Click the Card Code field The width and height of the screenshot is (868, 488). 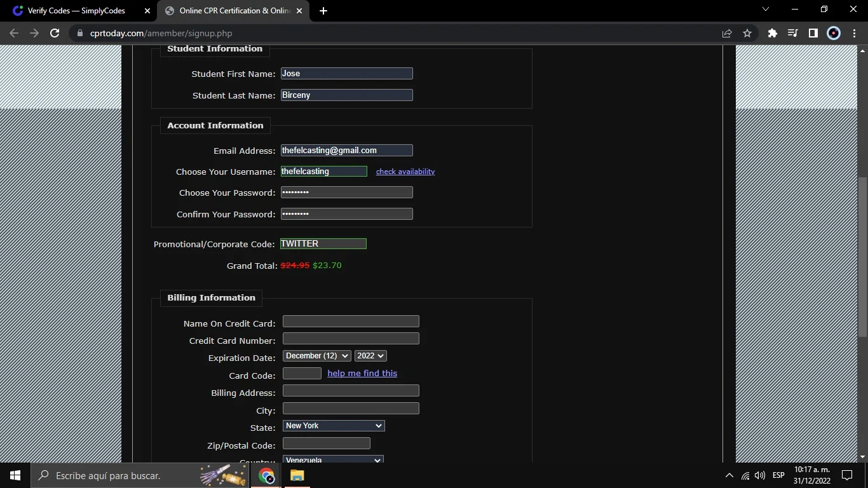[x=302, y=374]
